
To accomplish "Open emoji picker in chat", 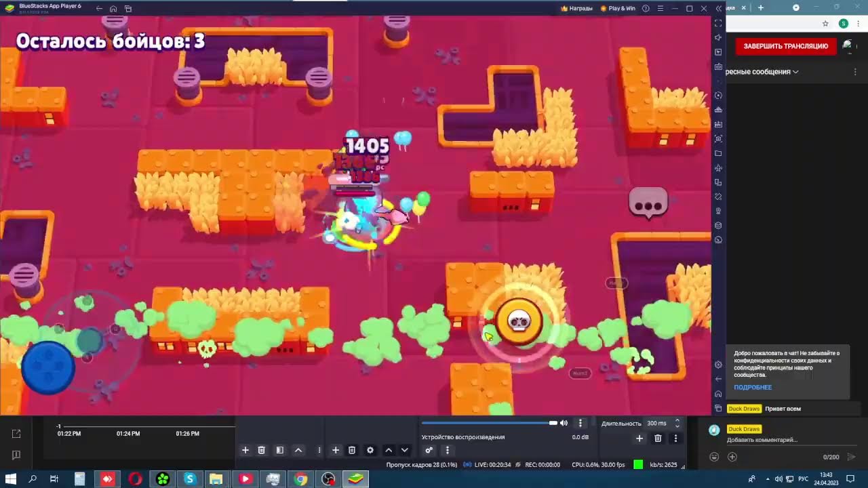I will (x=714, y=457).
